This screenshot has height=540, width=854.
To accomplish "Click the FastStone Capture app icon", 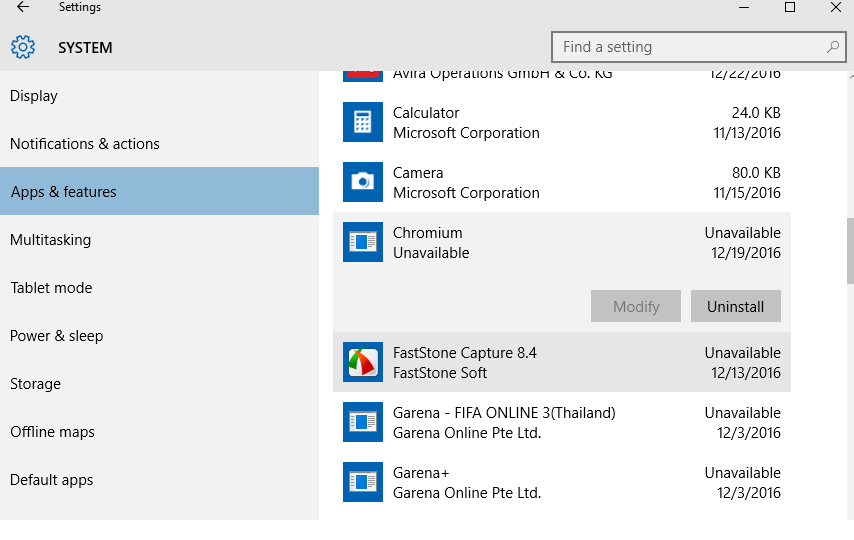I will point(362,362).
